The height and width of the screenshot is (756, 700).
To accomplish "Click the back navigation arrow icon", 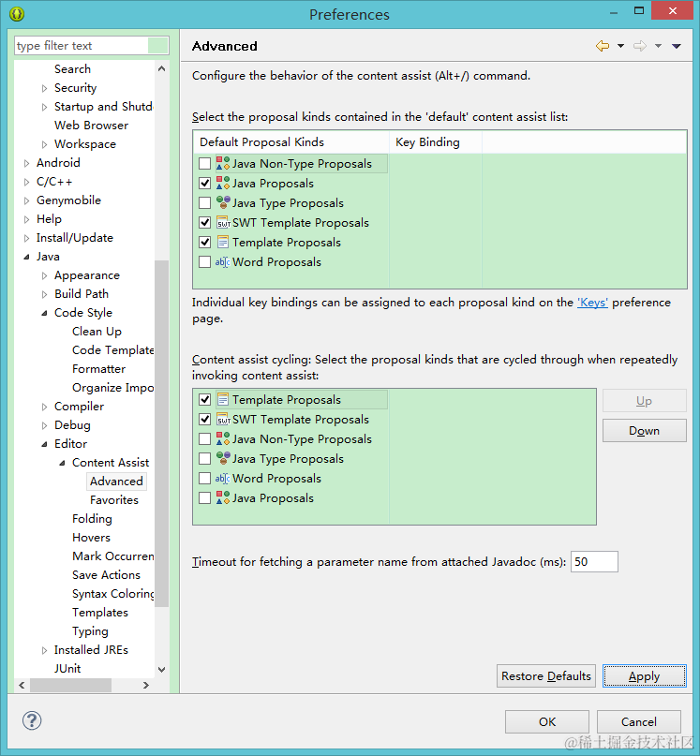I will [603, 46].
